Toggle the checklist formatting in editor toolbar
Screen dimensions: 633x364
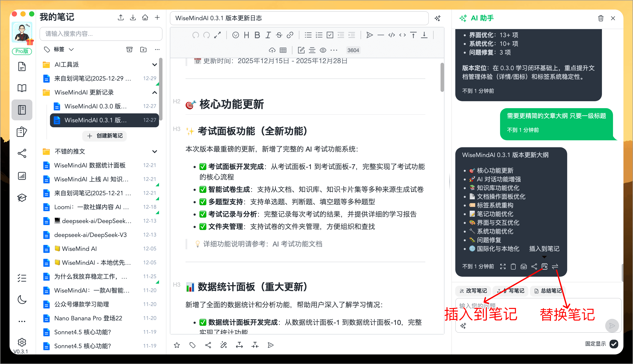coord(330,35)
